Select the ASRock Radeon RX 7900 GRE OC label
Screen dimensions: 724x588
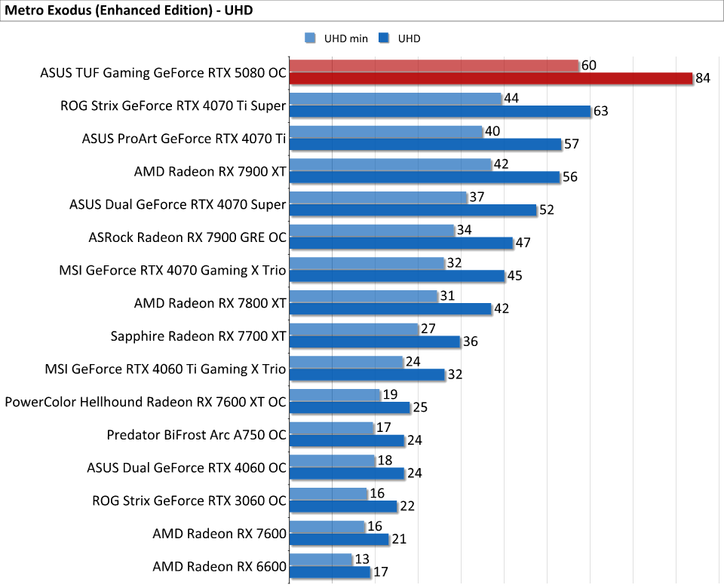coord(188,237)
